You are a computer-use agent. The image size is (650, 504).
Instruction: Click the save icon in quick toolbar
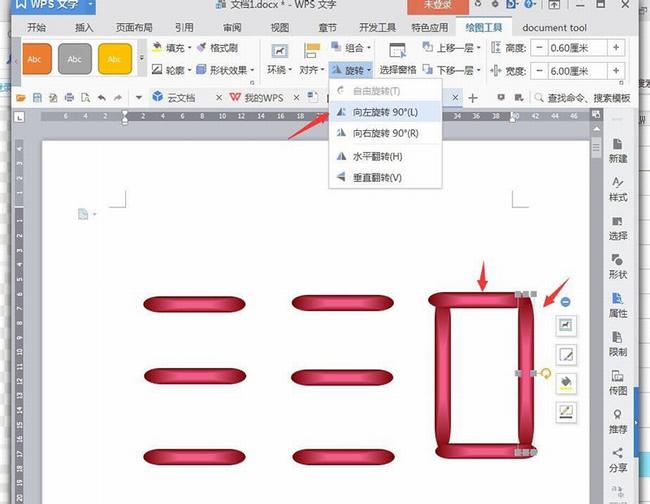[37, 98]
